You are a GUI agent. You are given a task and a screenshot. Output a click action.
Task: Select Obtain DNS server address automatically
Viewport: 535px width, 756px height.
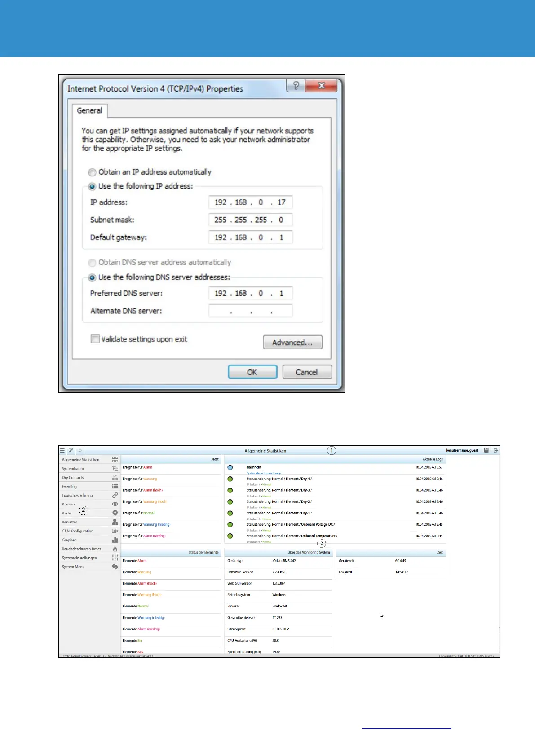click(92, 263)
